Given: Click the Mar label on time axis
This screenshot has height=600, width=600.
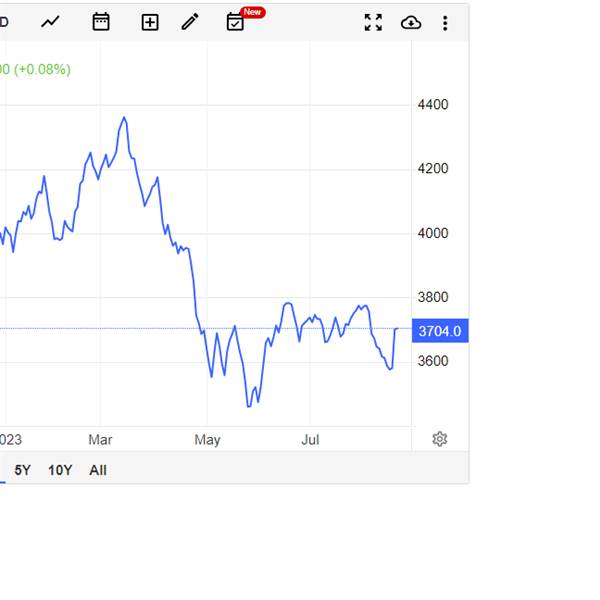Looking at the screenshot, I should [100, 440].
